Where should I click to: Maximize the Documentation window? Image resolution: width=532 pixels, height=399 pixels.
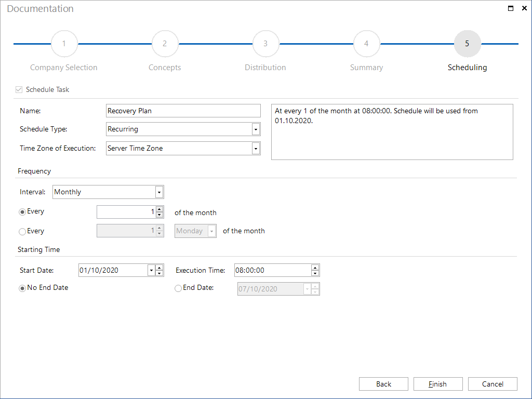[511, 8]
